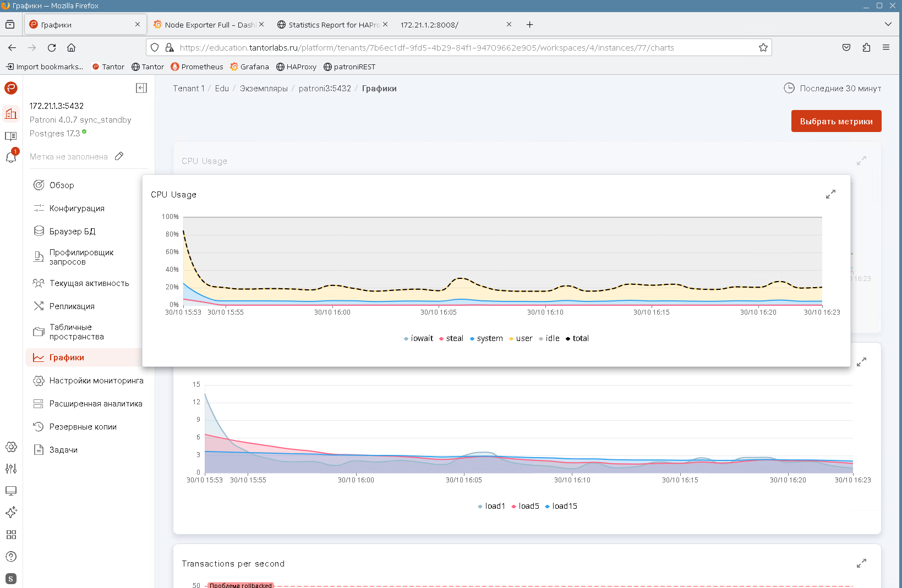
Task: Open the Grafana bookmark
Action: tap(249, 67)
